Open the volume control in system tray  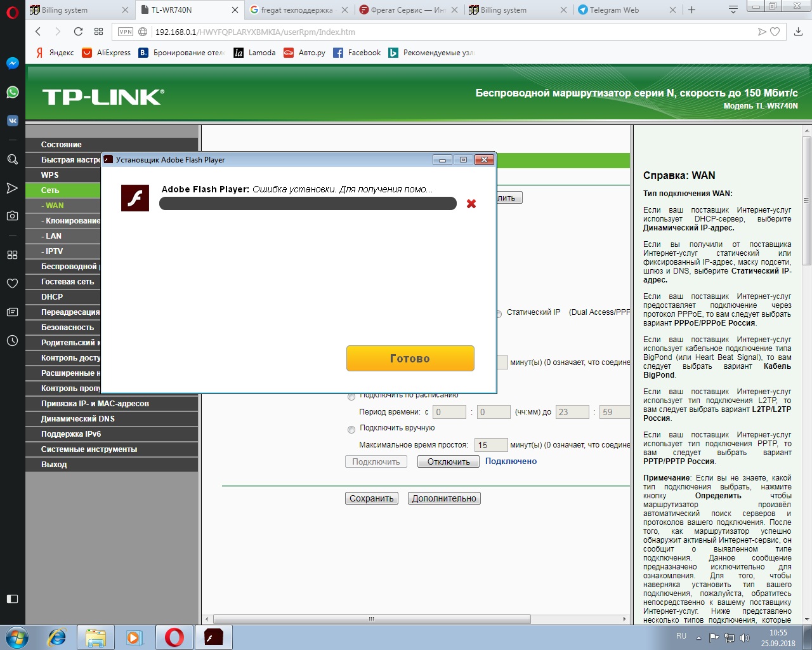(745, 638)
